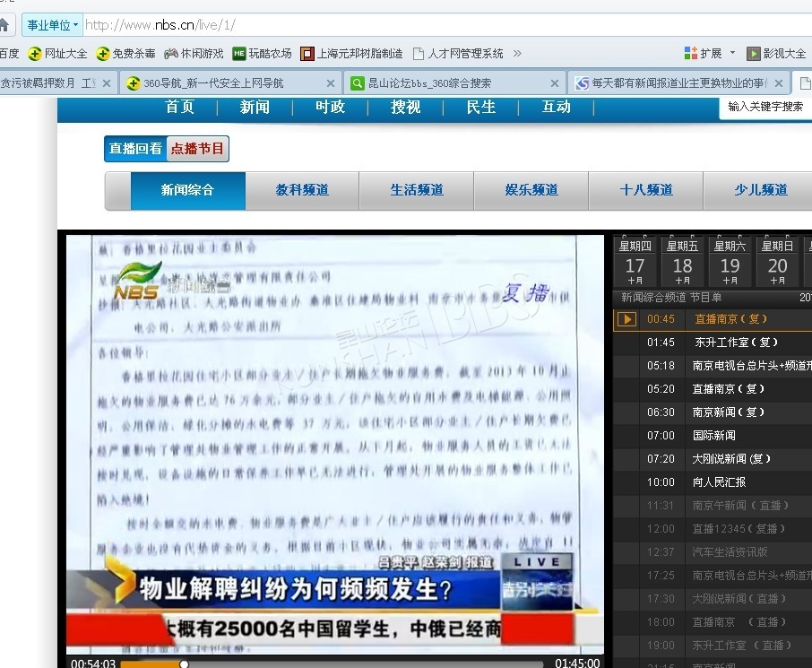Select the 点播节目 toggle button
This screenshot has height=668, width=812.
(x=197, y=149)
